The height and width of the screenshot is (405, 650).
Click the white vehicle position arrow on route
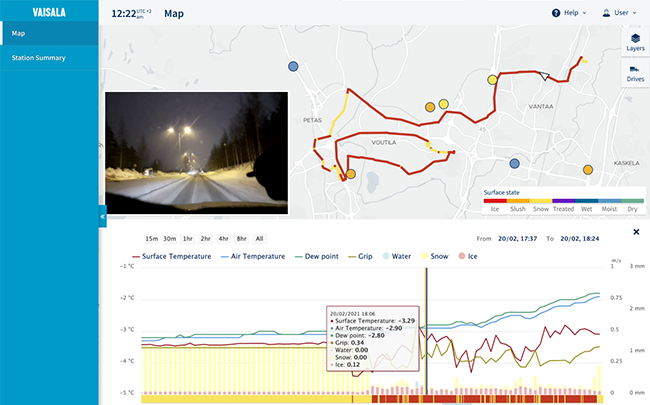click(544, 76)
